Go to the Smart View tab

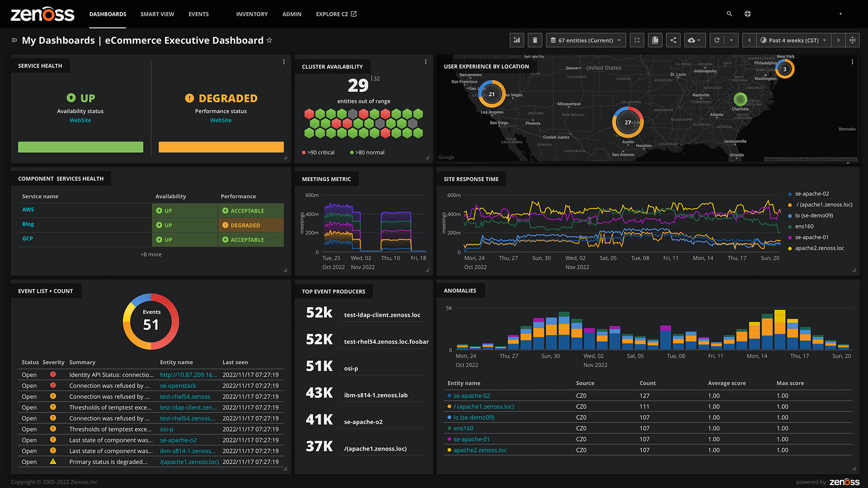157,14
